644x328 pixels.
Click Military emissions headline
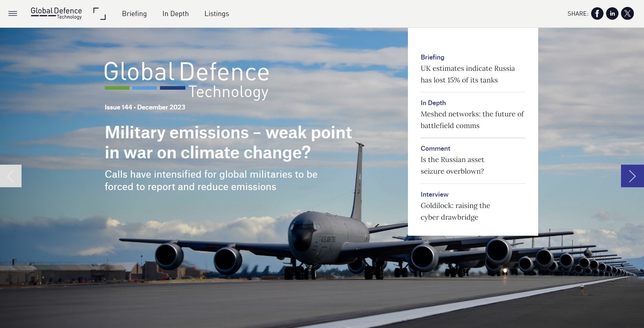228,142
